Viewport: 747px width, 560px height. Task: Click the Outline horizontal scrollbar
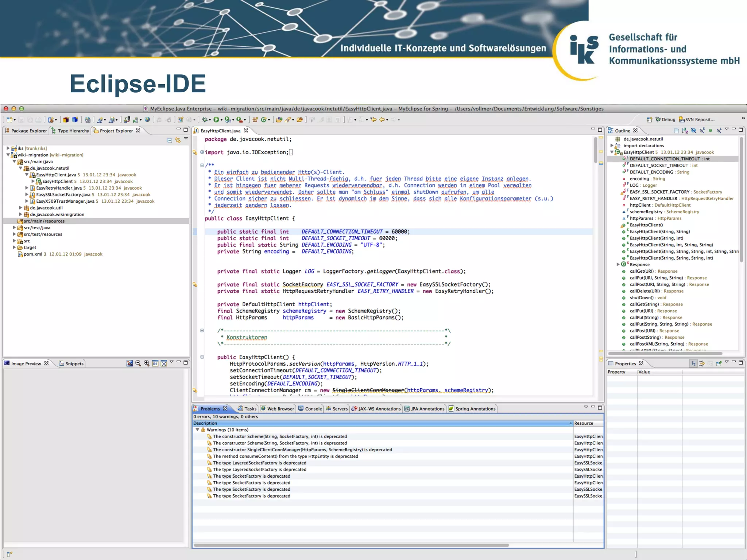click(x=665, y=353)
